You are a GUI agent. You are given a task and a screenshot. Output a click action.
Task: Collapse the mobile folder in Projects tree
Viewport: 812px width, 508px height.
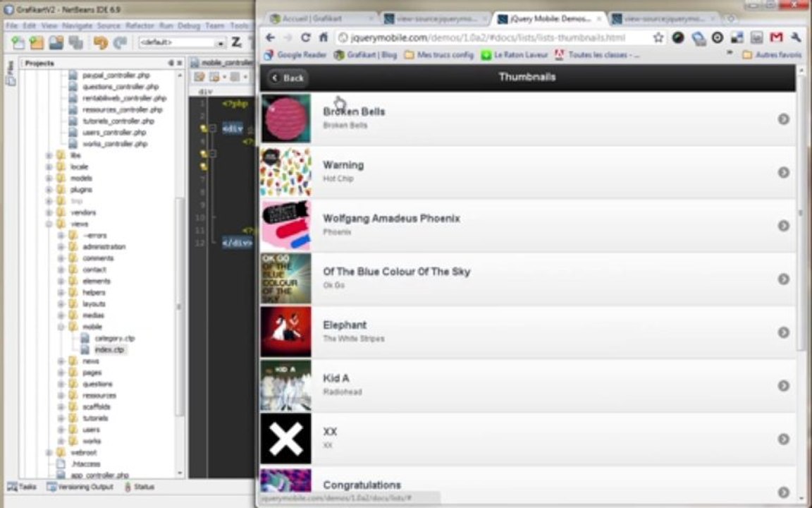[61, 327]
